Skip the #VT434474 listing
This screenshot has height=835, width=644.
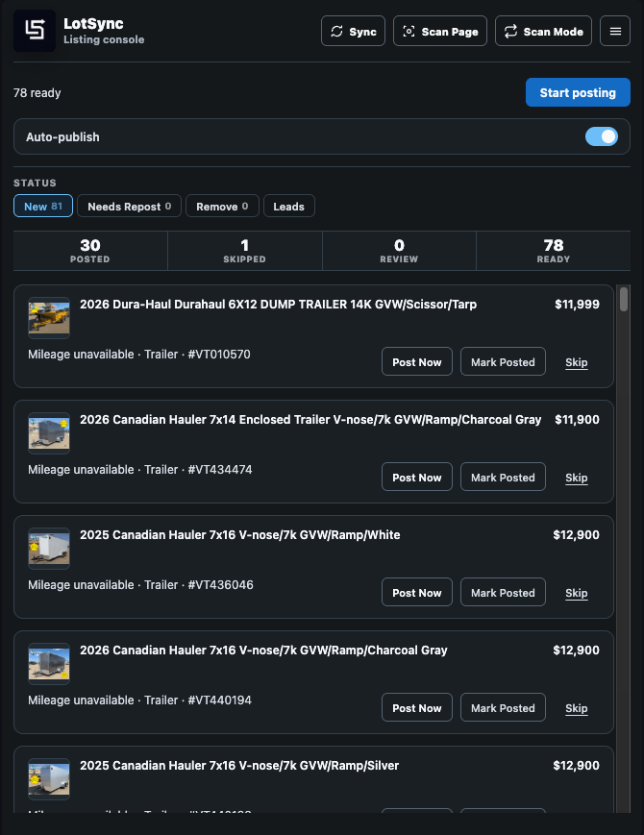[577, 478]
